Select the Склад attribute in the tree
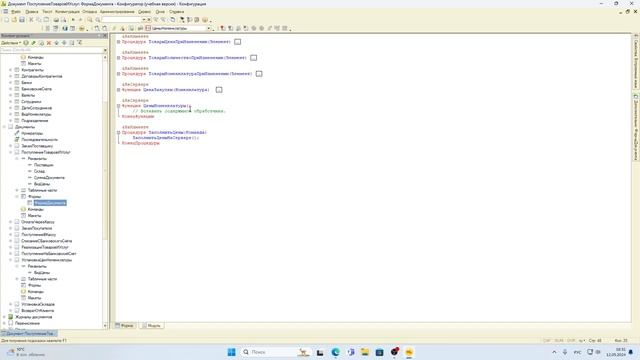The height and width of the screenshot is (360, 640). (x=40, y=171)
